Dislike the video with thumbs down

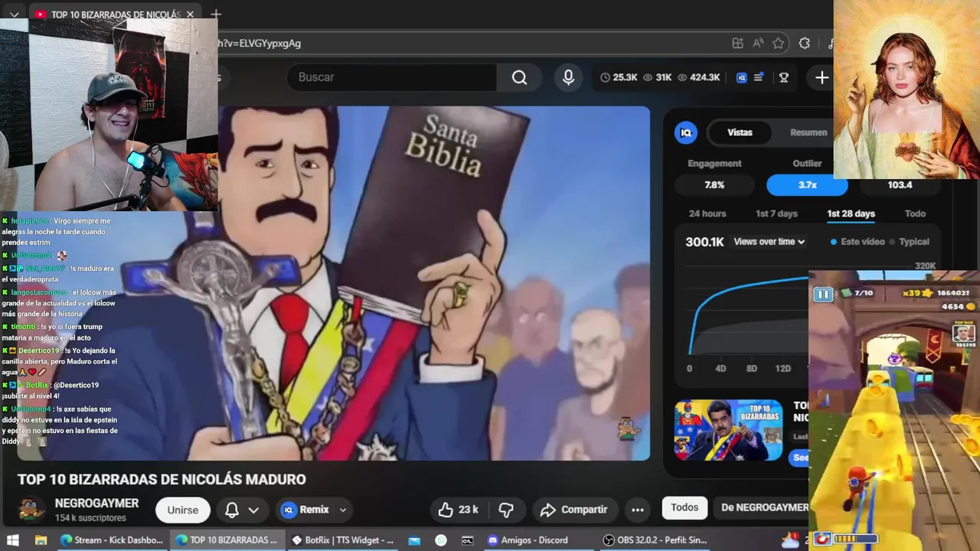(x=506, y=510)
